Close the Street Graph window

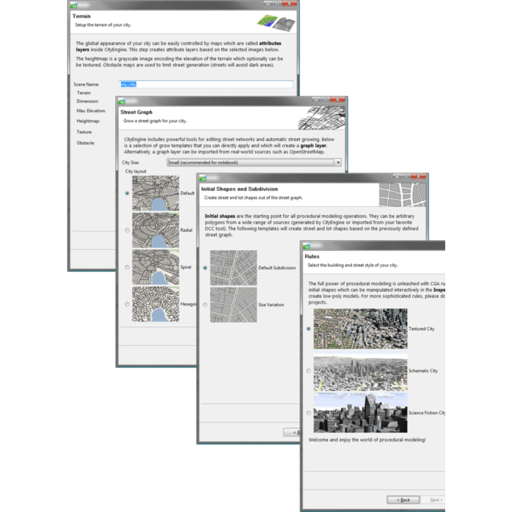338,100
